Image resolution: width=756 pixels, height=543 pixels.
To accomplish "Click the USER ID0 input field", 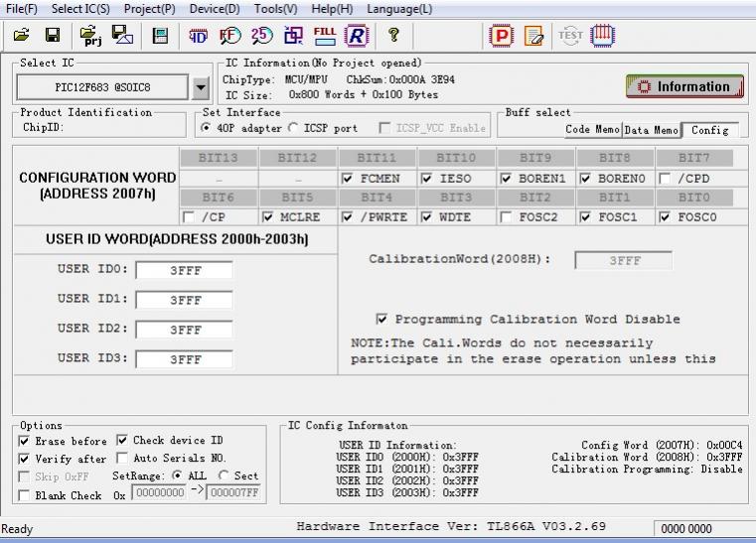I will coord(184,271).
